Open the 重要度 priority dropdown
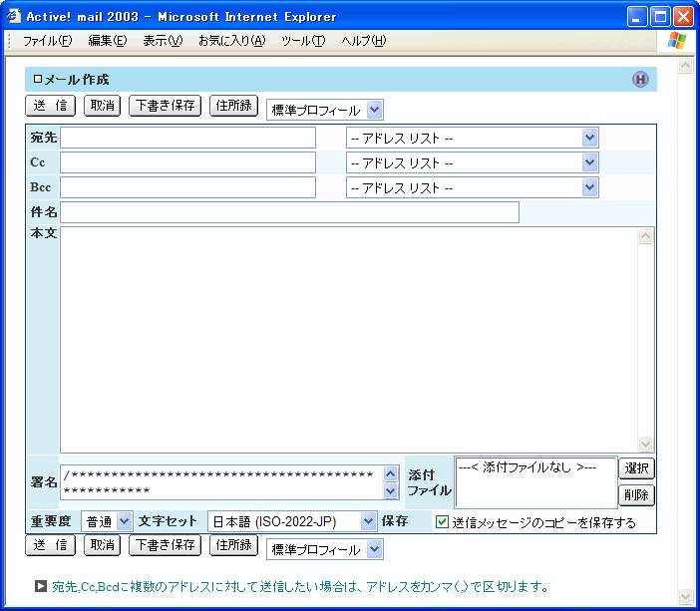The image size is (700, 611). pos(107,521)
